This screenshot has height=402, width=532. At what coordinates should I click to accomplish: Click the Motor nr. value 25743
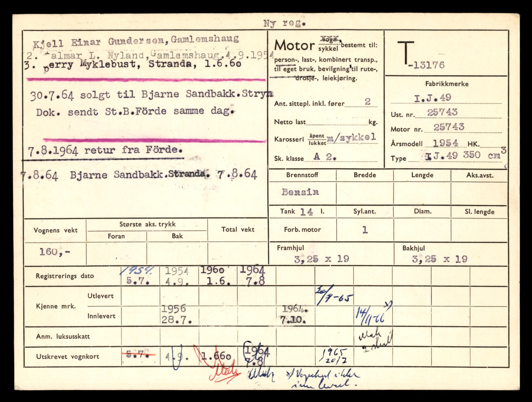pyautogui.click(x=449, y=127)
